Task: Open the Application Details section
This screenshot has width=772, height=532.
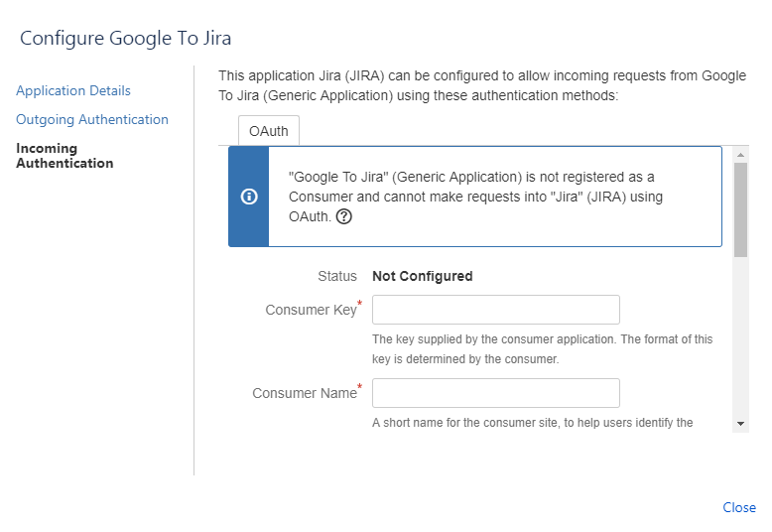Action: tap(73, 90)
